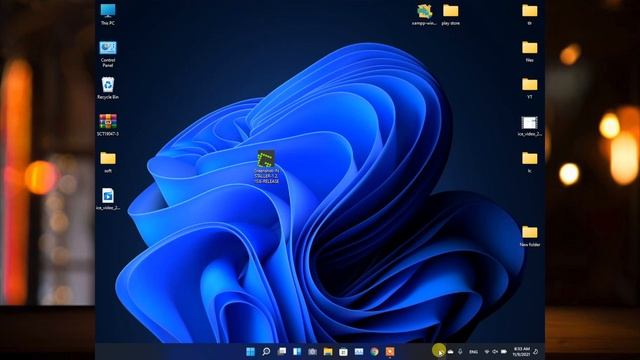Select the play store folder
The width and height of the screenshot is (640, 360).
451,15
